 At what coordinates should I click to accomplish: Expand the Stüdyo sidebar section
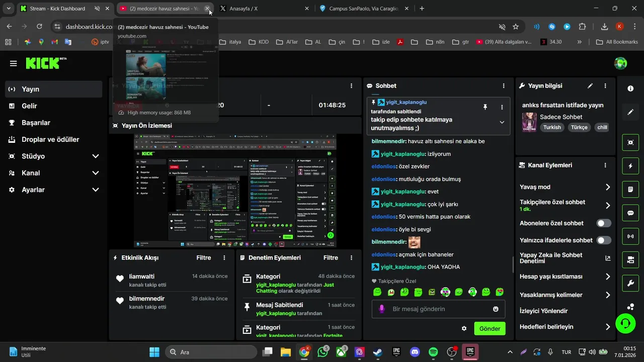pyautogui.click(x=96, y=156)
